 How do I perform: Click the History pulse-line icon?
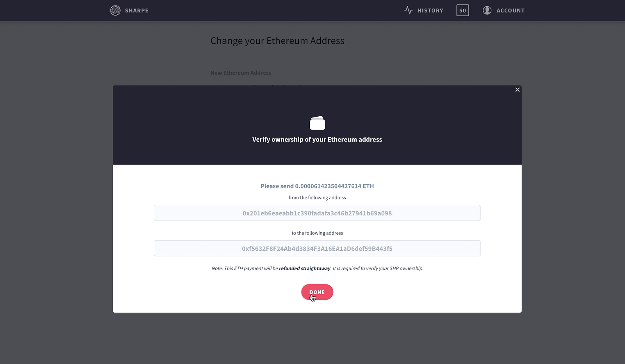(x=408, y=11)
